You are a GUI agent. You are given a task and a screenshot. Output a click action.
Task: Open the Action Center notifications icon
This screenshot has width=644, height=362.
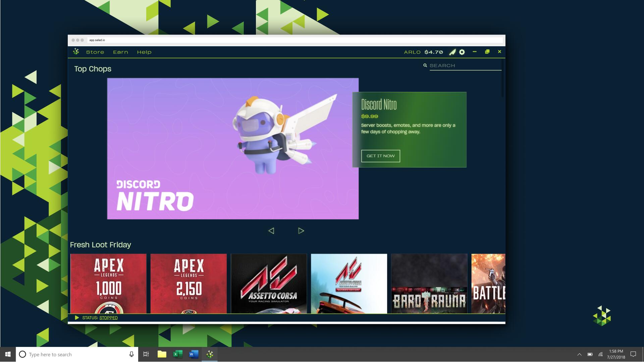click(x=633, y=354)
